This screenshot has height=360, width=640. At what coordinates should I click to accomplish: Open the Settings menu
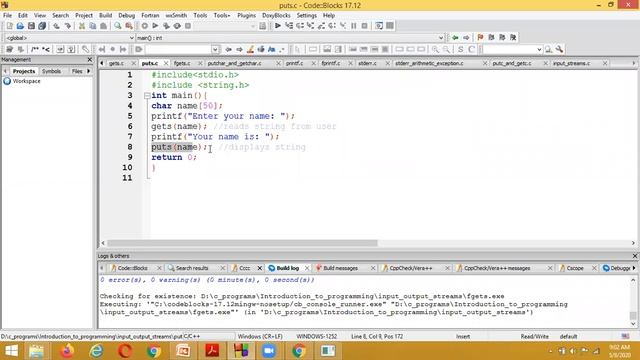[x=307, y=16]
